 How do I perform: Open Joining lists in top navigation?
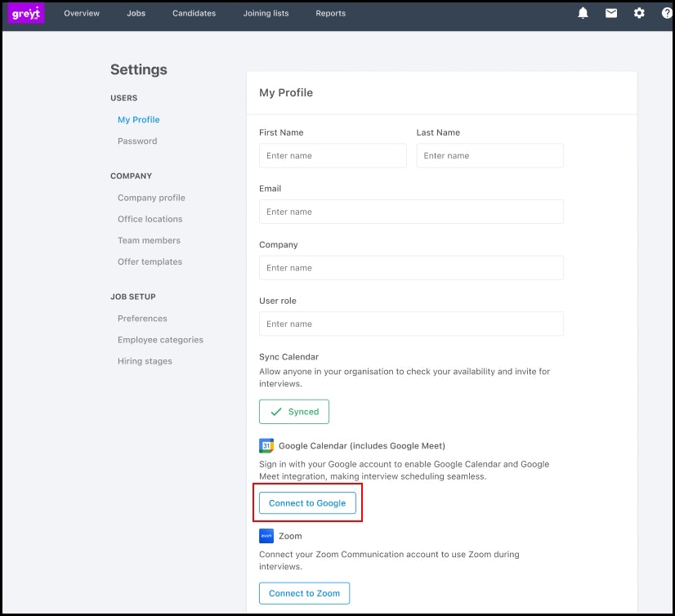coord(266,13)
